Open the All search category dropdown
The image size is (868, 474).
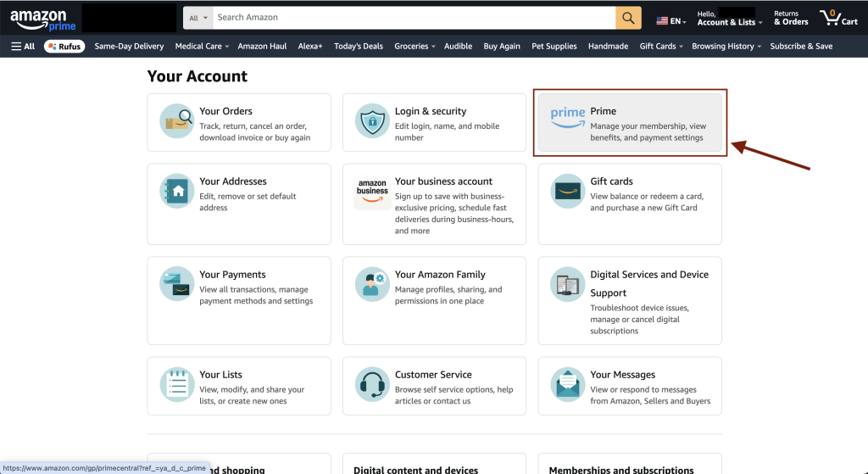pyautogui.click(x=198, y=18)
